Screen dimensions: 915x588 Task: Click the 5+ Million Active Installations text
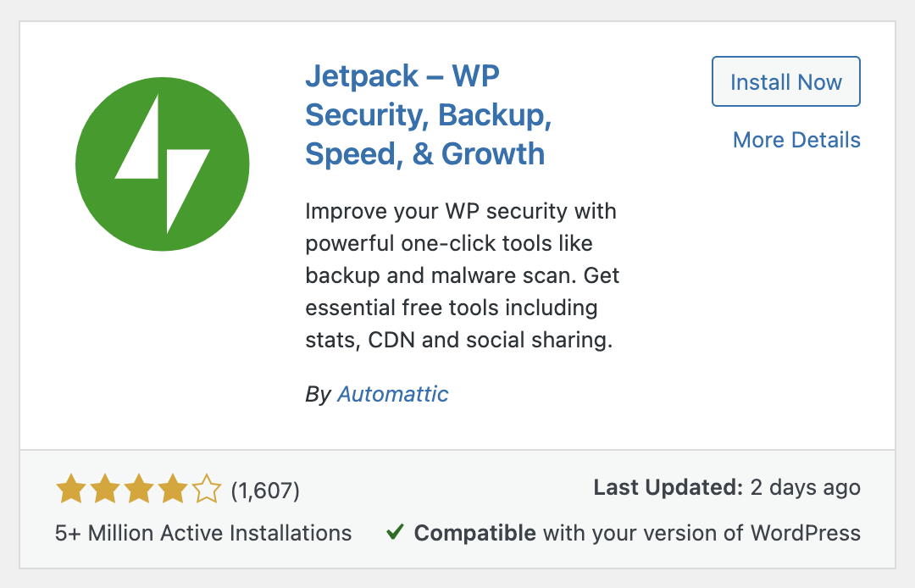click(x=203, y=533)
